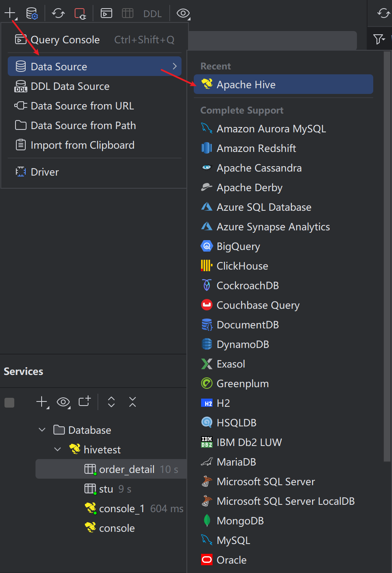Open the Jump to Query Console icon

pos(106,13)
